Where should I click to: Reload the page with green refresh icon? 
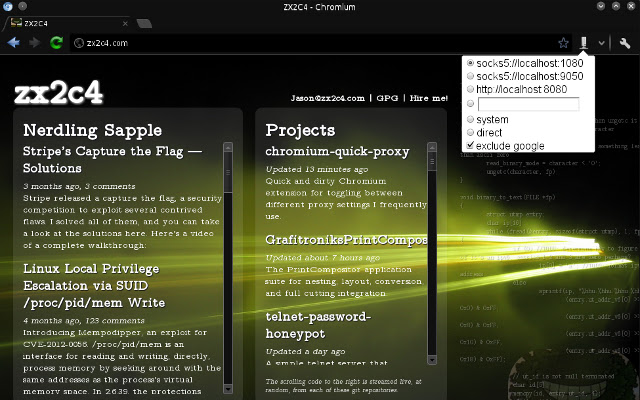[x=56, y=42]
